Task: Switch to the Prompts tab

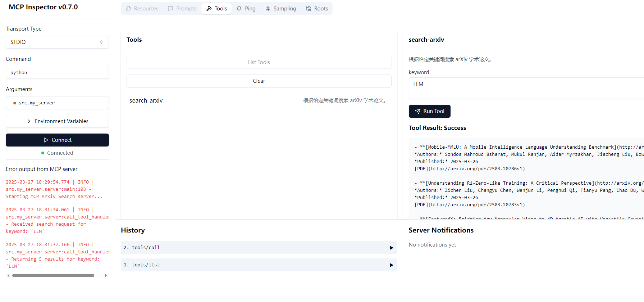Action: (x=182, y=9)
